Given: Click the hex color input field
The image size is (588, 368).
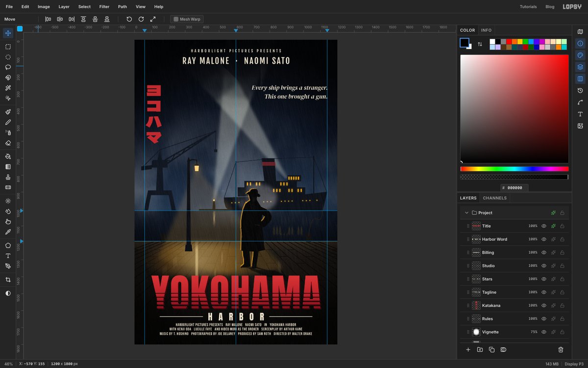Looking at the screenshot, I should pos(514,188).
